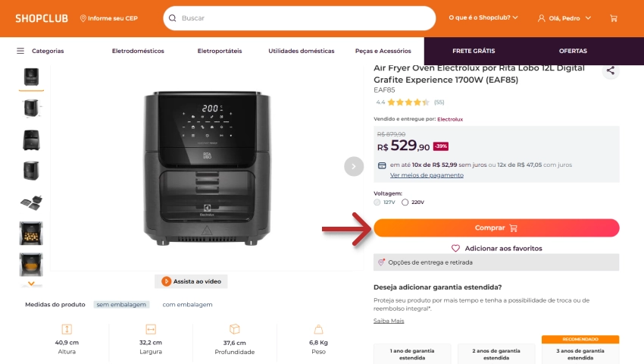Play the product video icon

166,281
